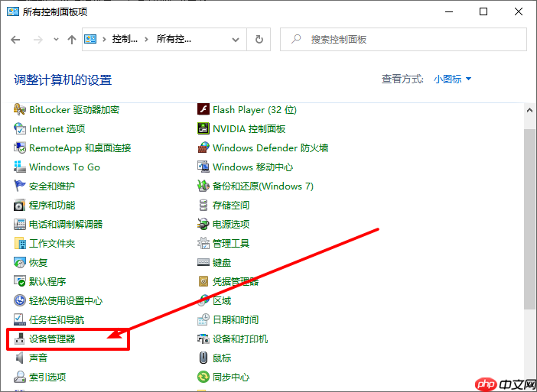Click the control panel title bar icon

click(x=13, y=11)
